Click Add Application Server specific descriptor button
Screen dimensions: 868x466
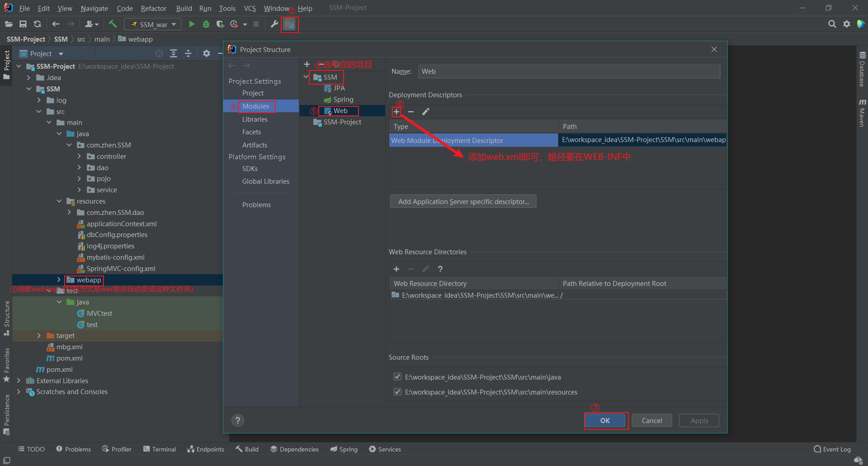click(463, 201)
